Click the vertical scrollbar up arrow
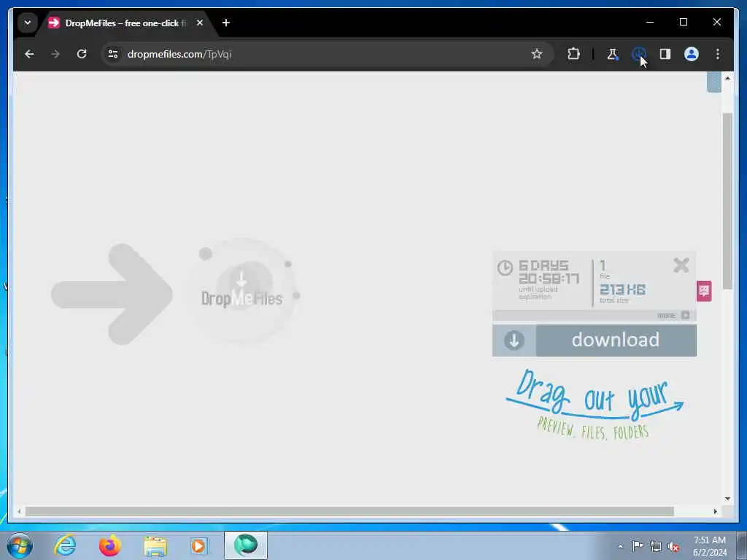 tap(727, 78)
